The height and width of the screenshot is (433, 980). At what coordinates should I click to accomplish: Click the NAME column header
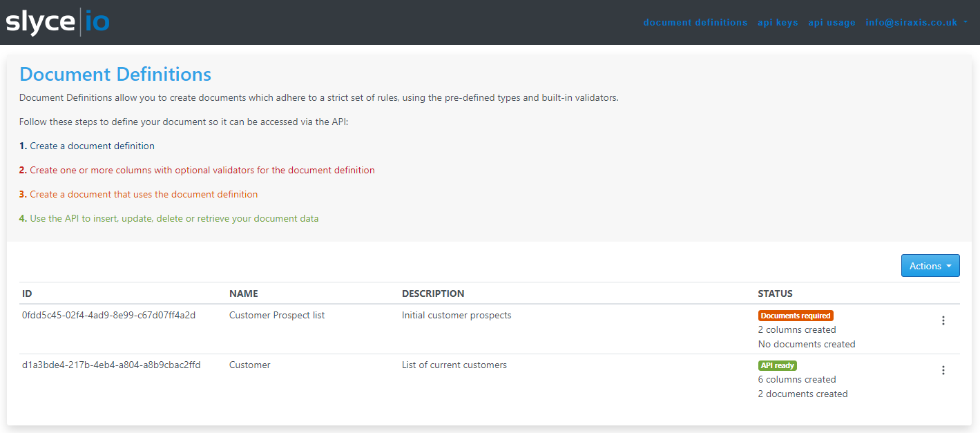point(243,294)
